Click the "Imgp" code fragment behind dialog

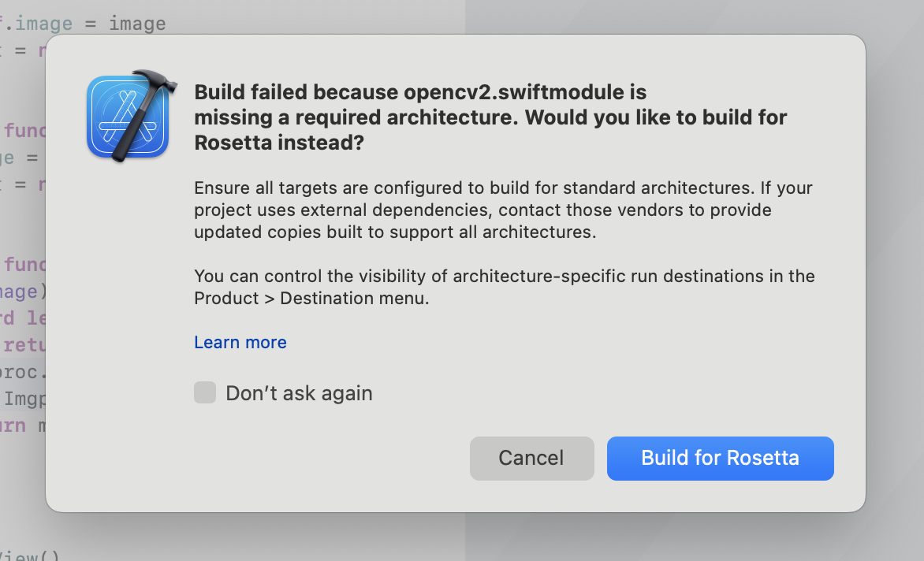[22, 399]
